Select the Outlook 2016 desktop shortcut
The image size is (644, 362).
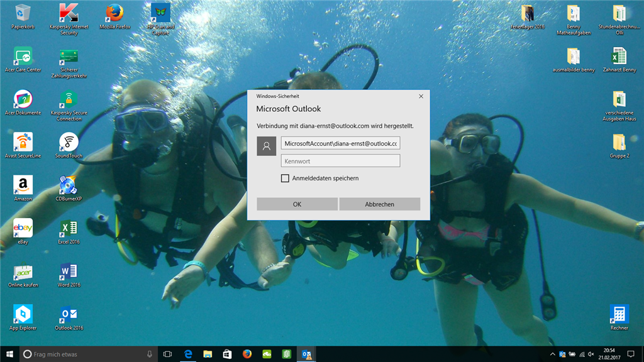point(69,318)
